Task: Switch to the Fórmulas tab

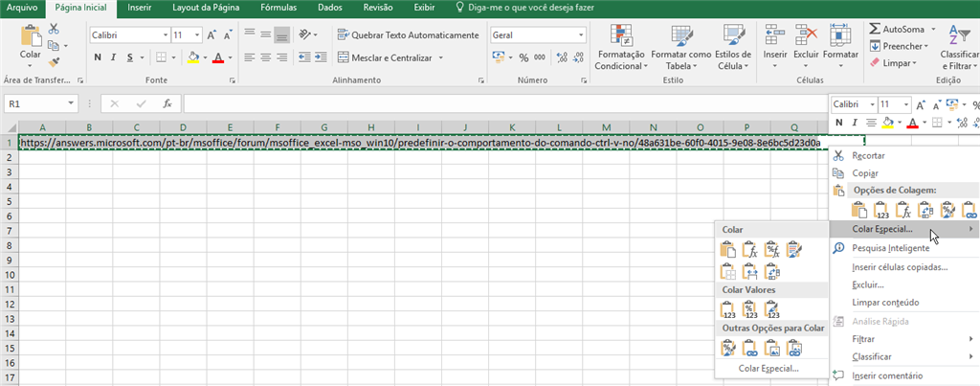Action: tap(278, 8)
